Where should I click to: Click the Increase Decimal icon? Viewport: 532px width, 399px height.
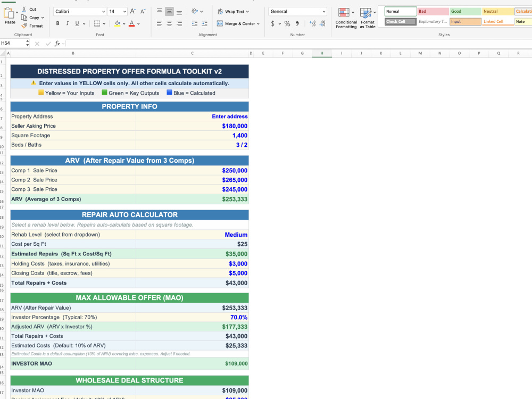(312, 24)
